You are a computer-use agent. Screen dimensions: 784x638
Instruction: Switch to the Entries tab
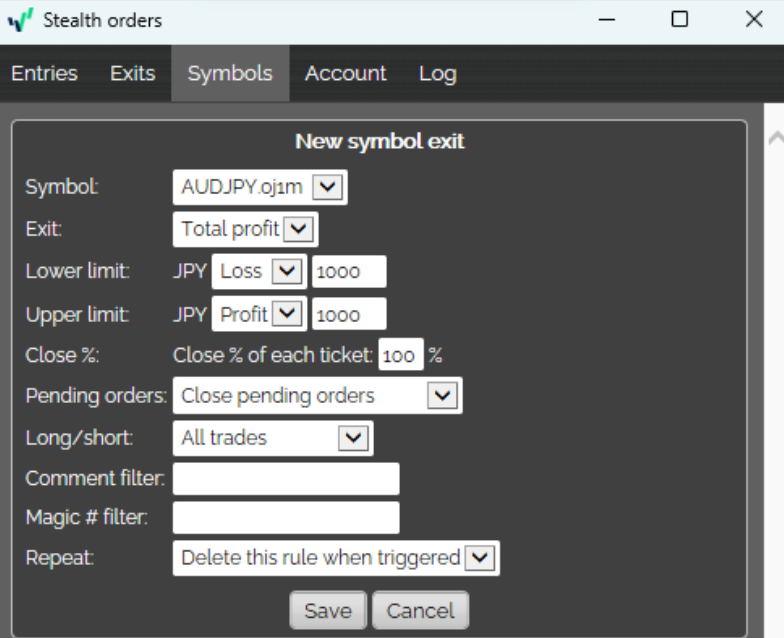point(44,74)
